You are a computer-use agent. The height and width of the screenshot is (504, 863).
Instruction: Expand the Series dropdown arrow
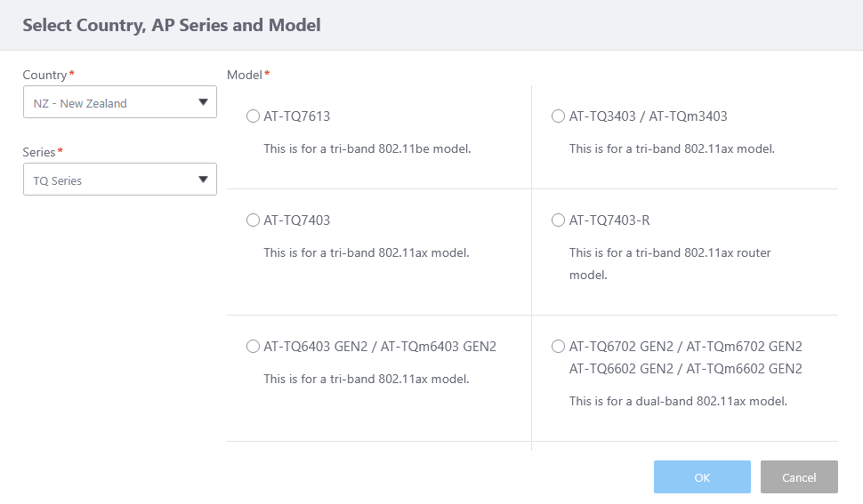pyautogui.click(x=203, y=180)
